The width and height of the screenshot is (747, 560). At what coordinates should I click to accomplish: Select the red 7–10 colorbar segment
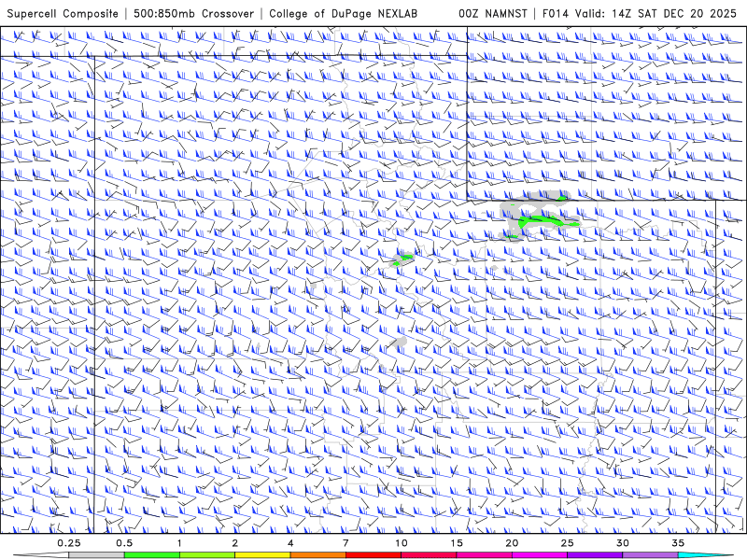click(x=373, y=555)
